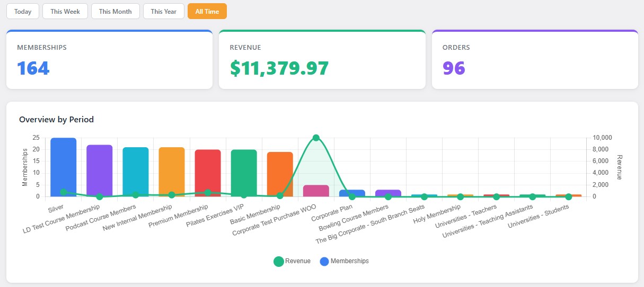This screenshot has width=644, height=287.
Task: Click the yellow New Internal Membership bar
Action: (x=172, y=169)
